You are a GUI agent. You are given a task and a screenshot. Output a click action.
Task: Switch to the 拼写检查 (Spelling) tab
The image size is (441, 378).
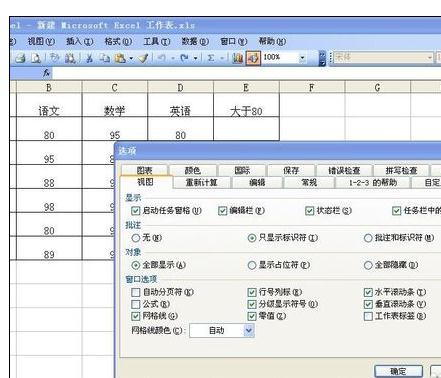coord(401,170)
